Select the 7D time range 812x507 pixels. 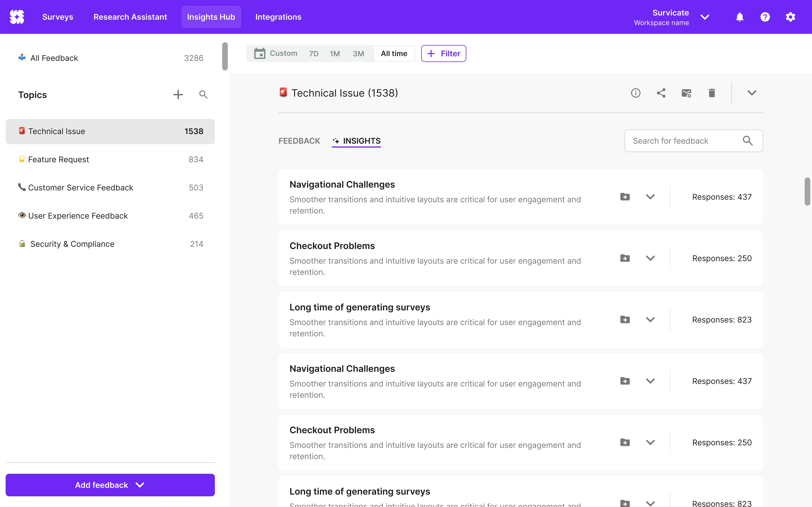(x=313, y=54)
